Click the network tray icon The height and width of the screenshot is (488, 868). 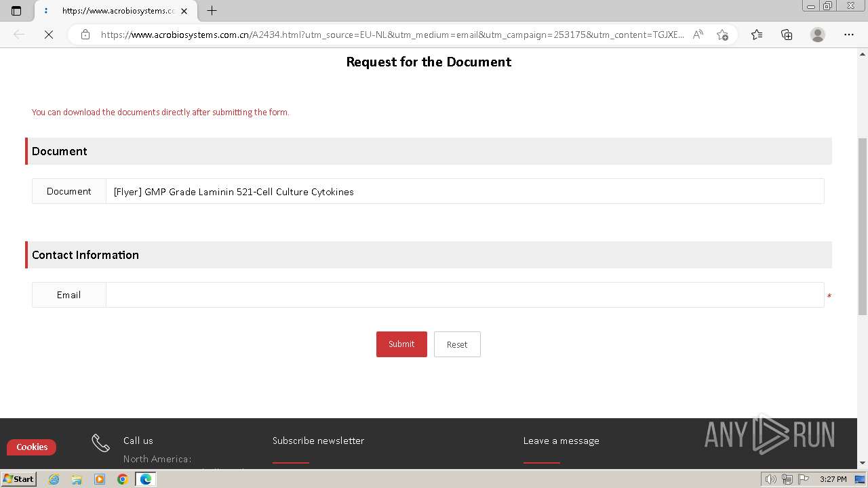(787, 479)
